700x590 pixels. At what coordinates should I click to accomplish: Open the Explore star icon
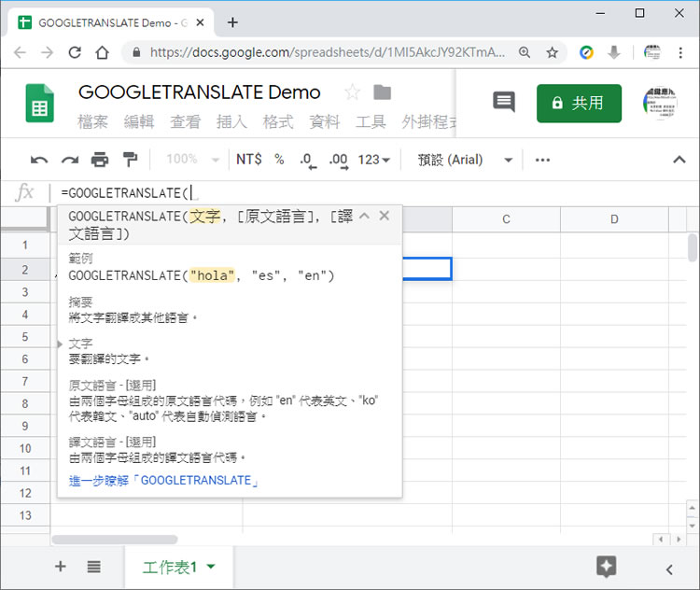[607, 567]
